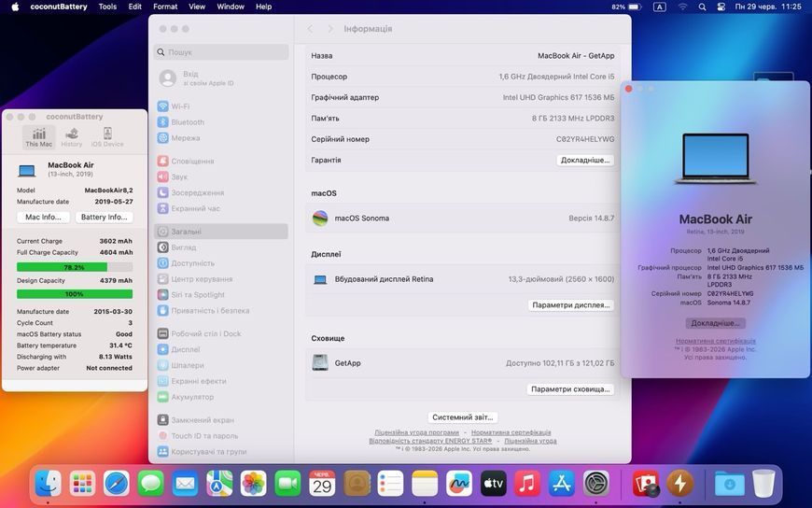Select Touch ID та пароль in sidebar
The image size is (812, 508).
coord(221,436)
